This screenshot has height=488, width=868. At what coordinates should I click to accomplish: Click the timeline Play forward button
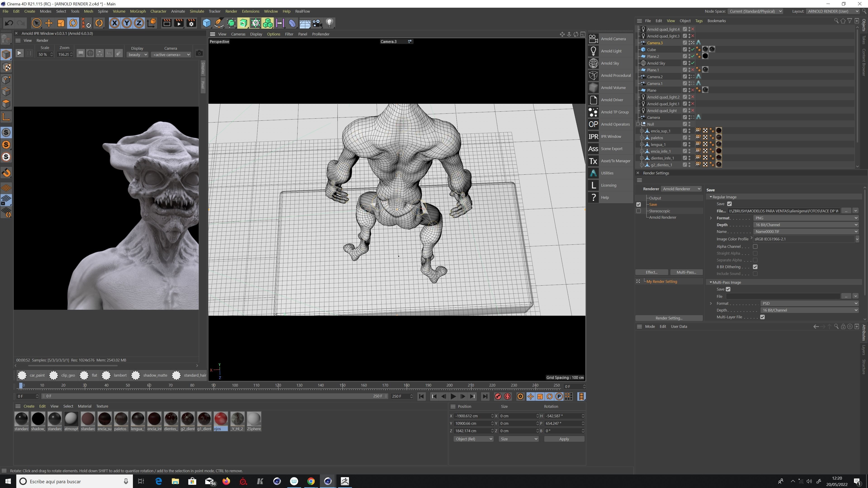click(x=453, y=396)
